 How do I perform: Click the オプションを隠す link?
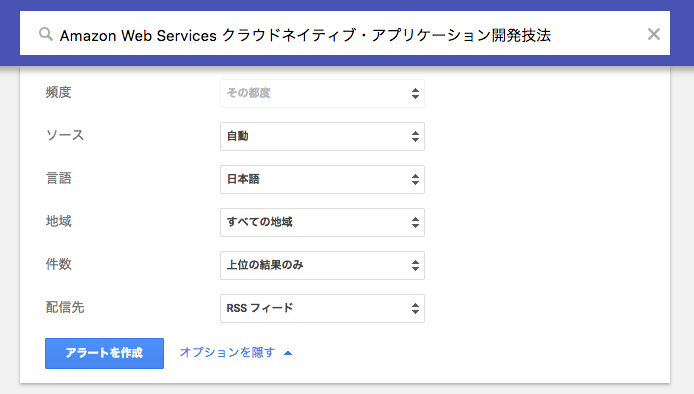(227, 352)
